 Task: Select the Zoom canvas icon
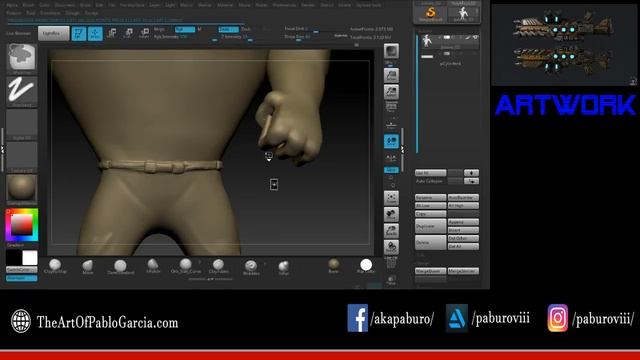tap(391, 92)
